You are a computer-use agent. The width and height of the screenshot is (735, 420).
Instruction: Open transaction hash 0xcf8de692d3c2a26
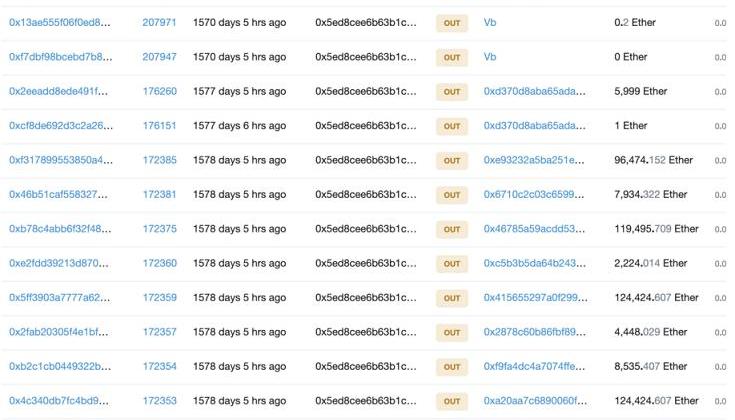point(60,126)
